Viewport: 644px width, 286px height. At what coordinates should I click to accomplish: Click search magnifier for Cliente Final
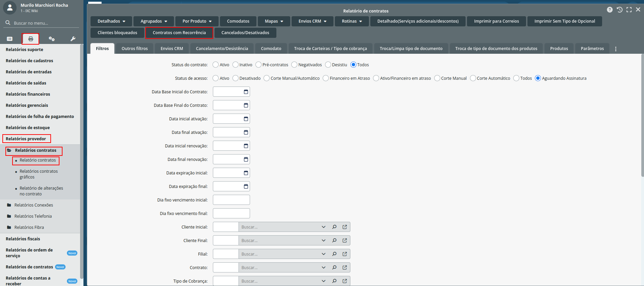334,240
